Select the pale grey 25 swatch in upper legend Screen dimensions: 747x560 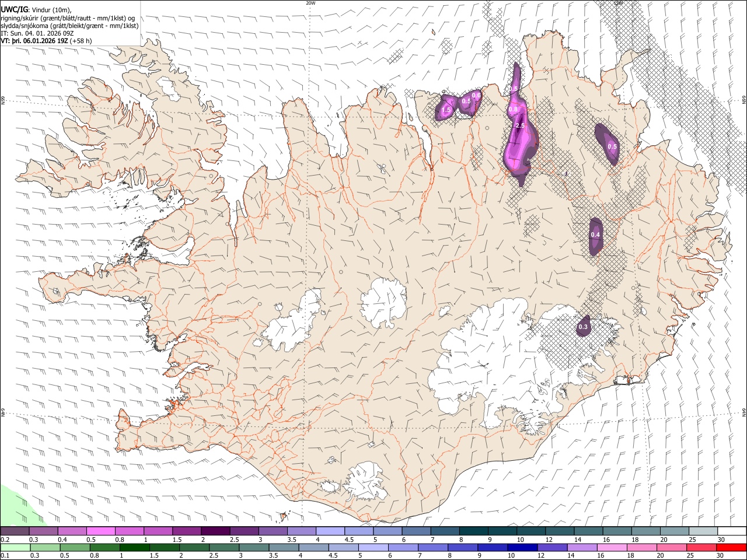pos(703,531)
